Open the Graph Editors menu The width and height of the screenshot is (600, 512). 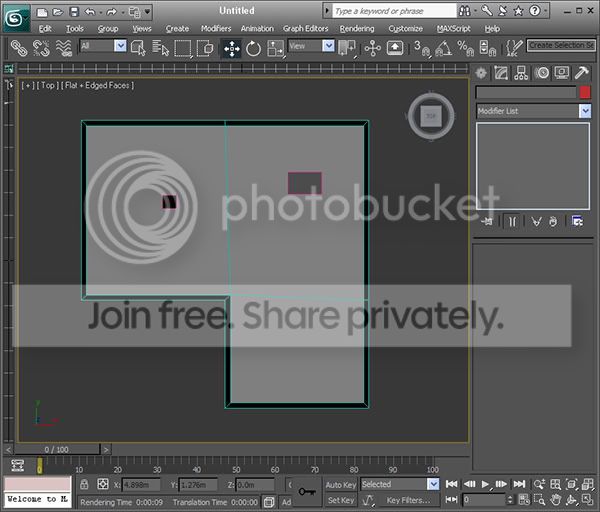coord(306,29)
